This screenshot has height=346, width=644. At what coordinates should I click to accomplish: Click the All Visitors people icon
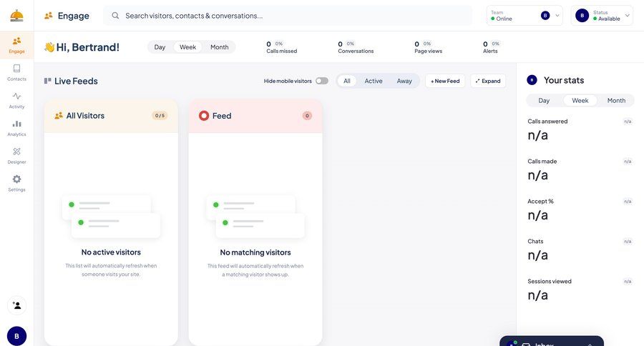(x=59, y=116)
